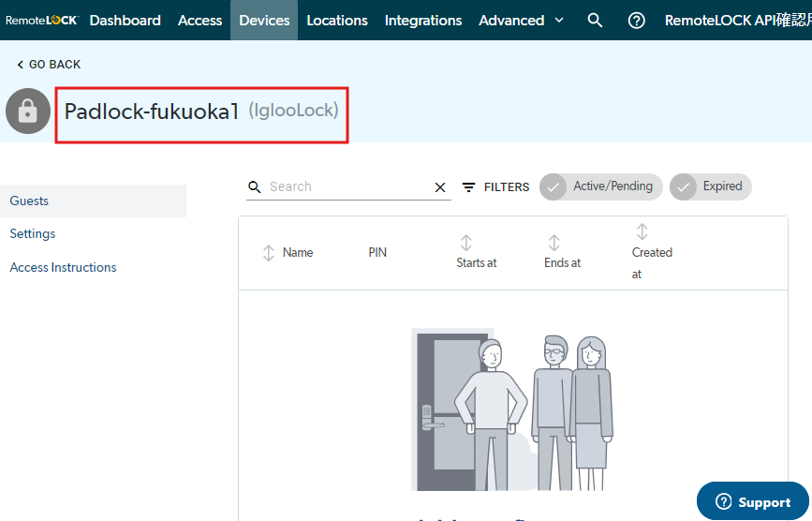Image resolution: width=812 pixels, height=521 pixels.
Task: Open Access Instructions in the sidebar
Action: click(63, 267)
